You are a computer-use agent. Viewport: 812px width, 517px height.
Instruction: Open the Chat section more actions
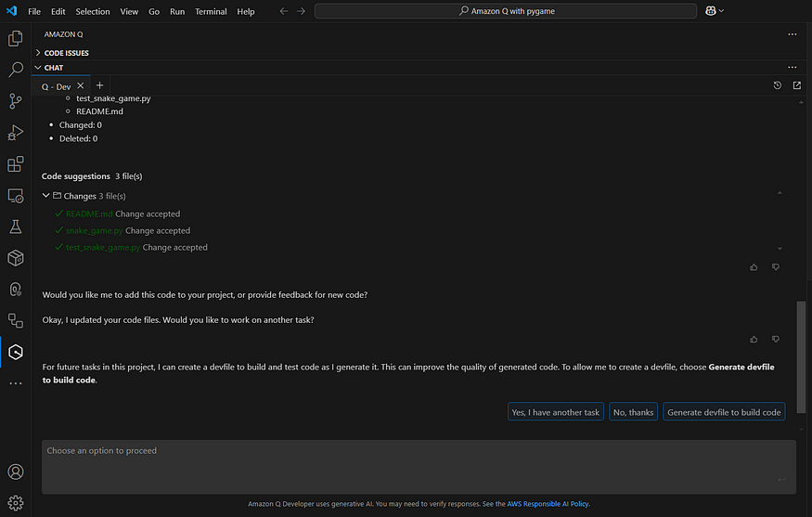(793, 68)
